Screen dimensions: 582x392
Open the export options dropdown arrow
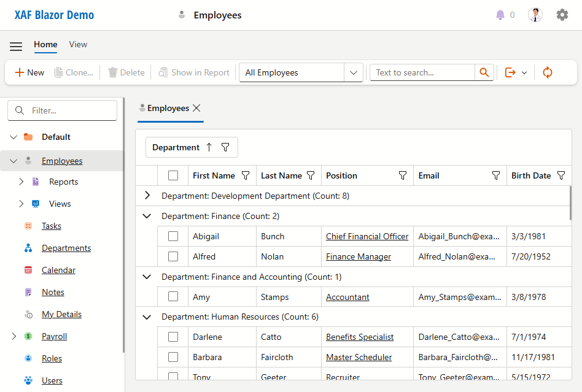tap(524, 72)
